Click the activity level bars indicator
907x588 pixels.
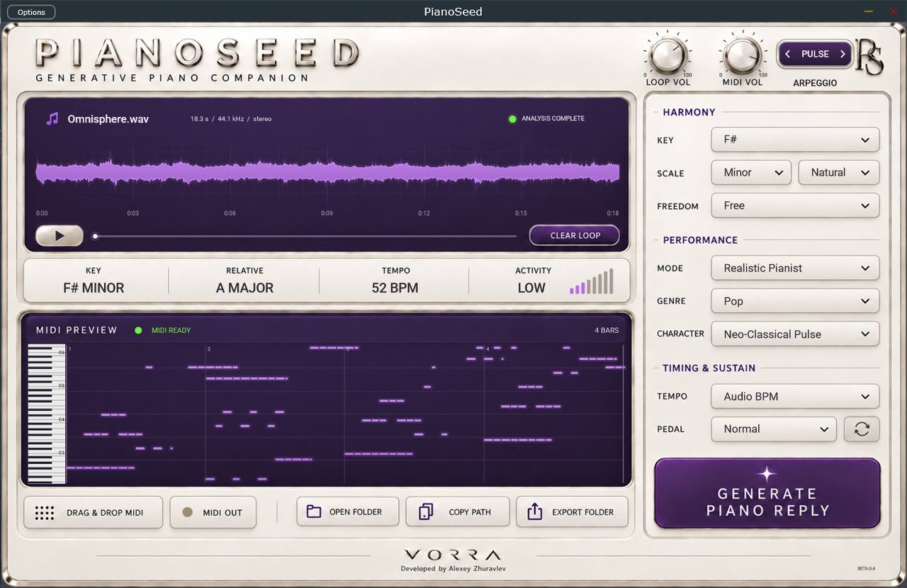[592, 282]
